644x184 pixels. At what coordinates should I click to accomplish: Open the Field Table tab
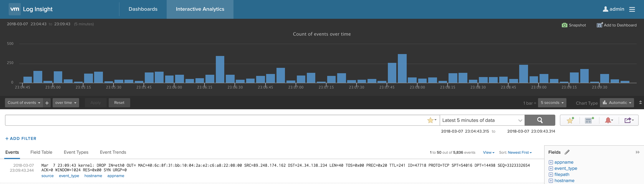point(41,152)
